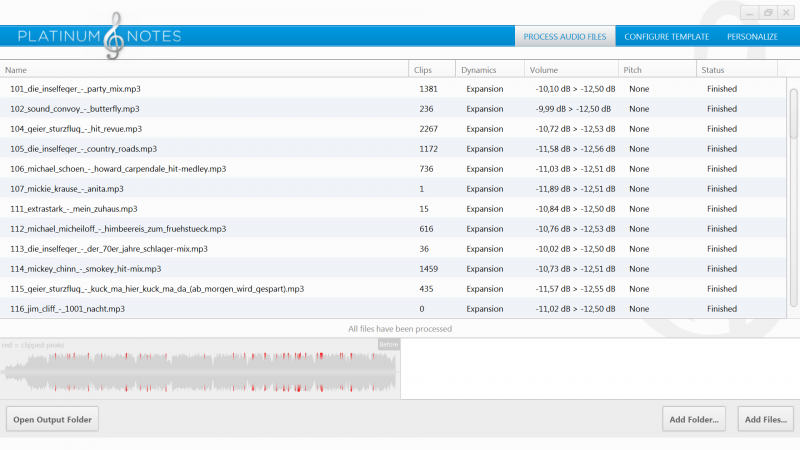Click volume value -10,76 dB > -12,53 dB
Viewport: 800px width, 450px height.
576,229
